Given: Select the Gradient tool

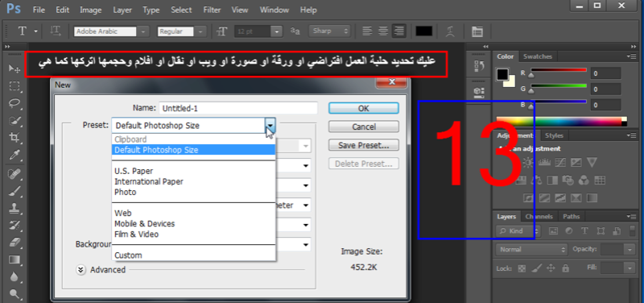Looking at the screenshot, I should pos(14,259).
